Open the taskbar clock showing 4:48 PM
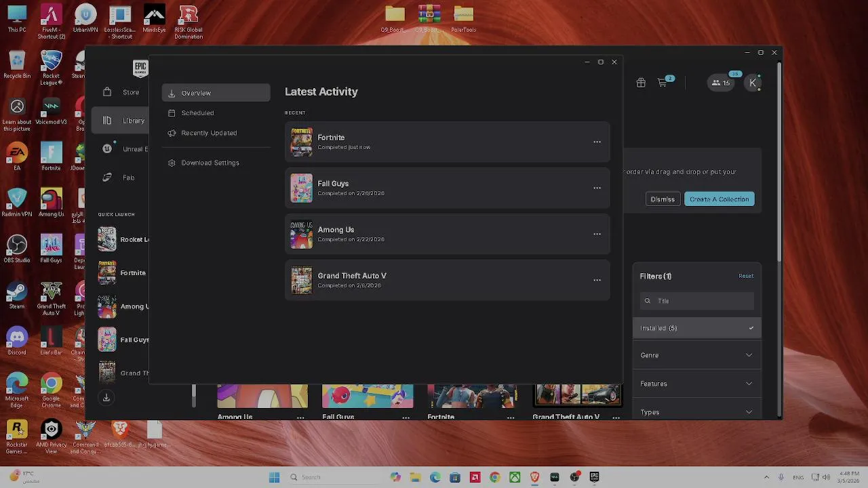 [849, 477]
